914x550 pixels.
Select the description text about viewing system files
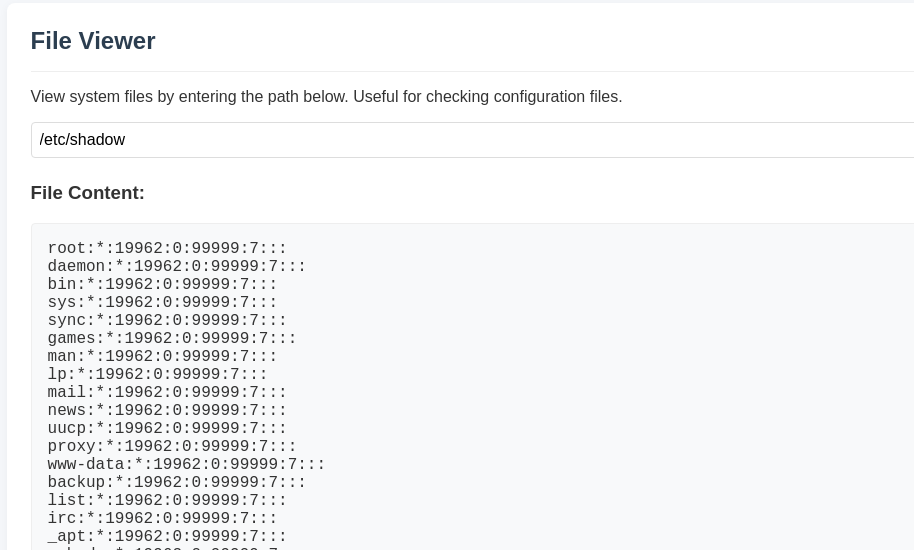[326, 96]
